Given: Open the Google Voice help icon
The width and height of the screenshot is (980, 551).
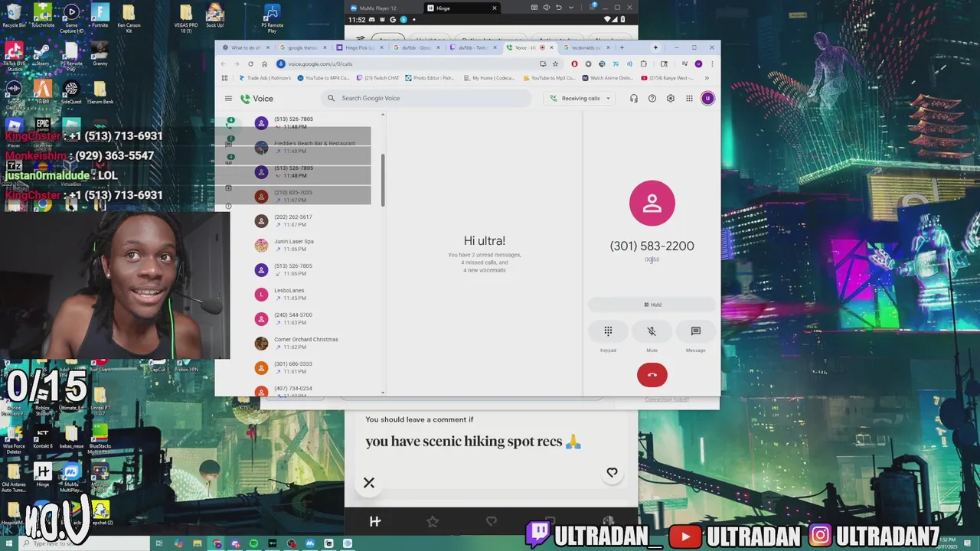Looking at the screenshot, I should point(652,98).
